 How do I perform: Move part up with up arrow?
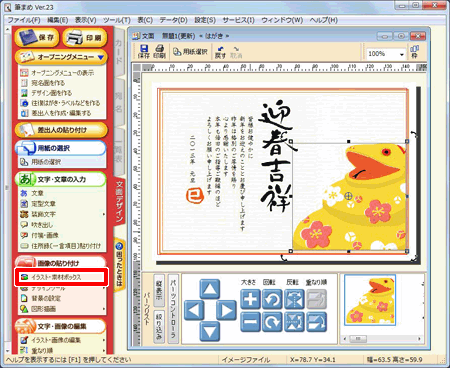210,289
